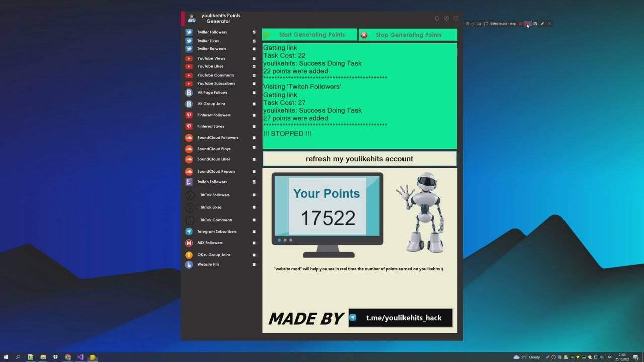Click Start Generating Points button

(310, 35)
